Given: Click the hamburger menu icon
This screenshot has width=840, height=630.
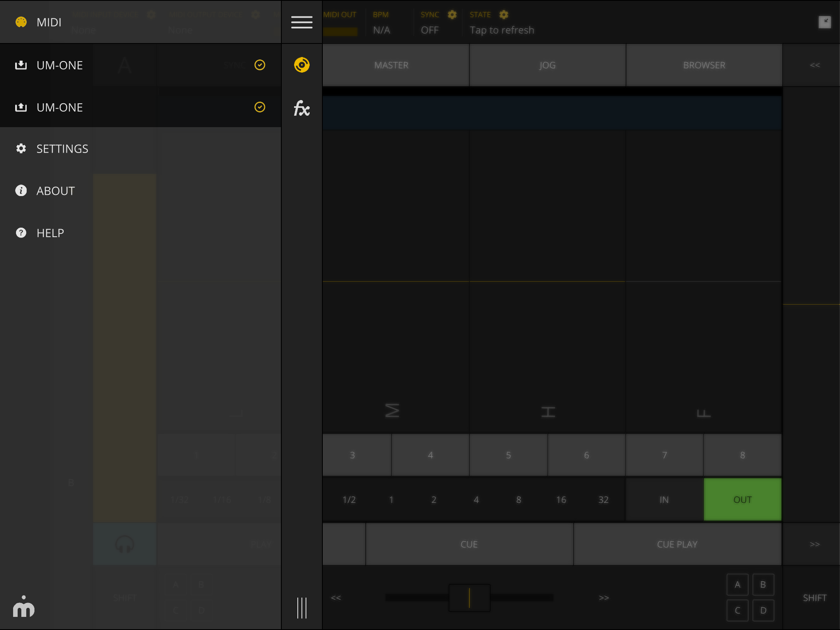Looking at the screenshot, I should point(301,22).
